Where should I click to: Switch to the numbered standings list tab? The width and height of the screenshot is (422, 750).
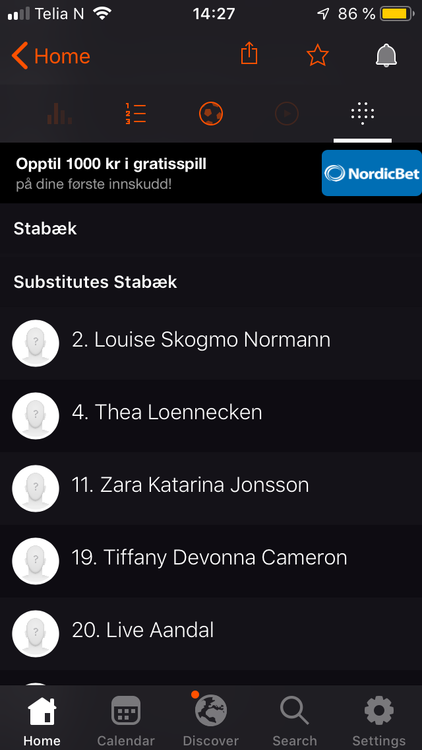tap(136, 114)
